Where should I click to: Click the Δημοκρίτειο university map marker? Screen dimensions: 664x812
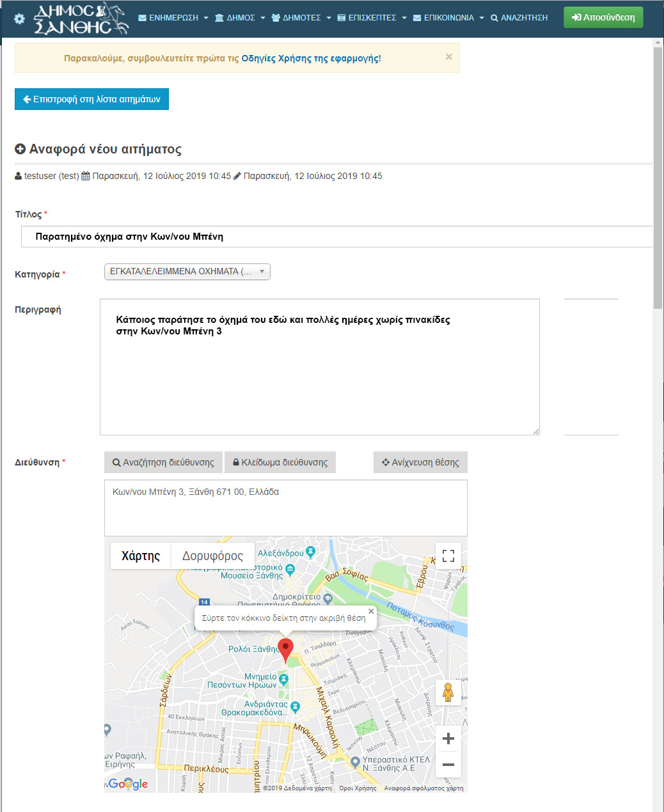tap(328, 599)
